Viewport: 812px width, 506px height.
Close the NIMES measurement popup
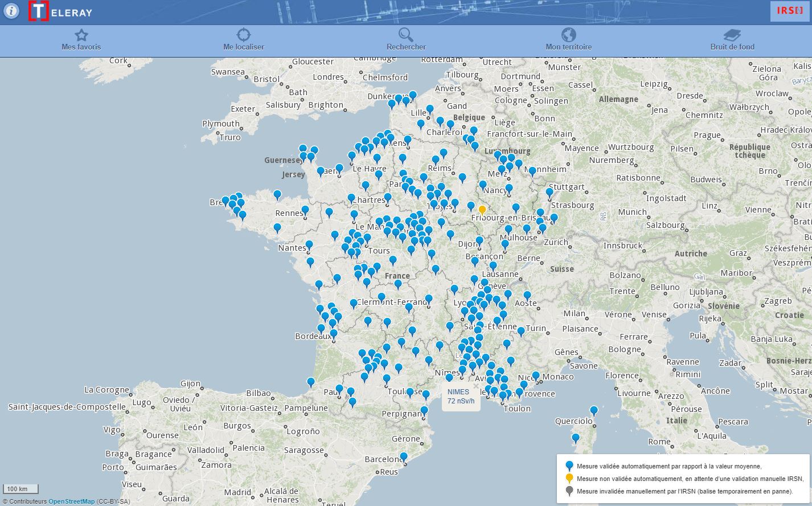476,386
